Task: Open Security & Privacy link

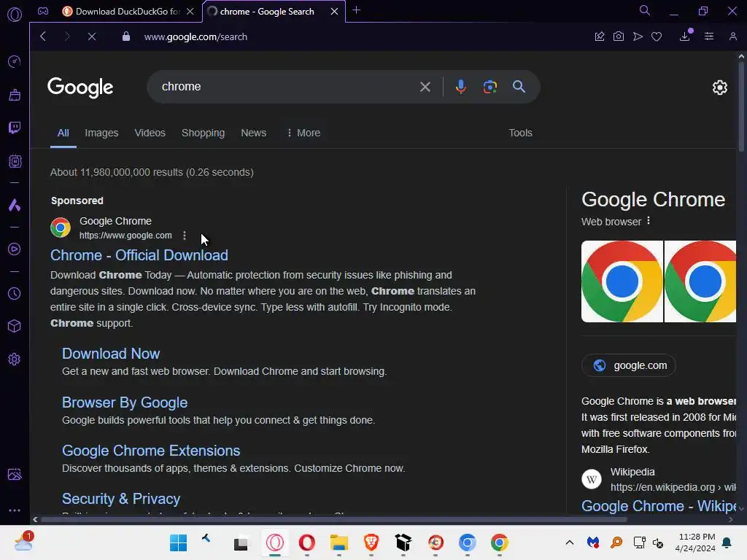Action: tap(121, 499)
